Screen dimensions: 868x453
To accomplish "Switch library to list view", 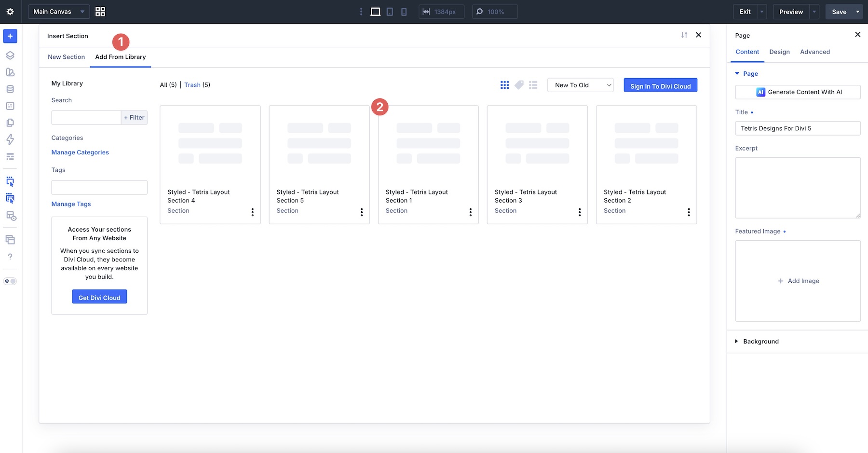I will pos(533,85).
